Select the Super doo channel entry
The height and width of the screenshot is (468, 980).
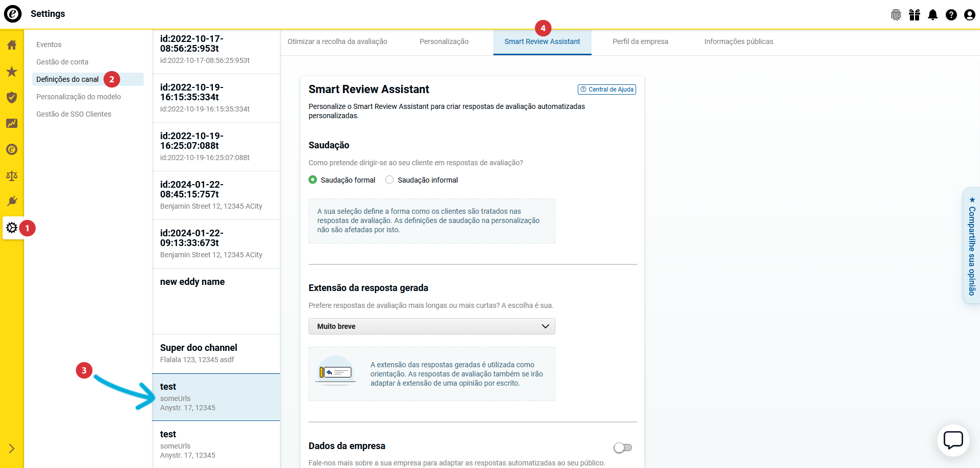pos(216,353)
